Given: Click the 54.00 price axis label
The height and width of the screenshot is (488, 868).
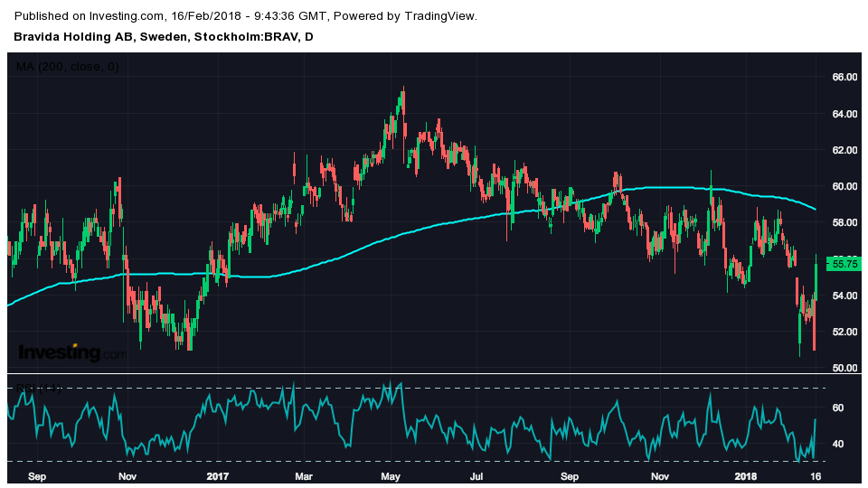Looking at the screenshot, I should coord(844,296).
